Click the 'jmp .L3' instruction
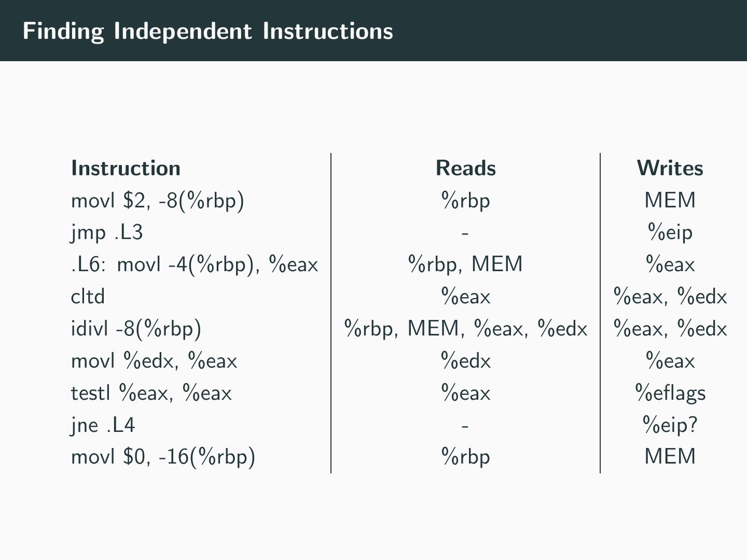Viewport: 747px width, 560px height. pyautogui.click(x=106, y=232)
